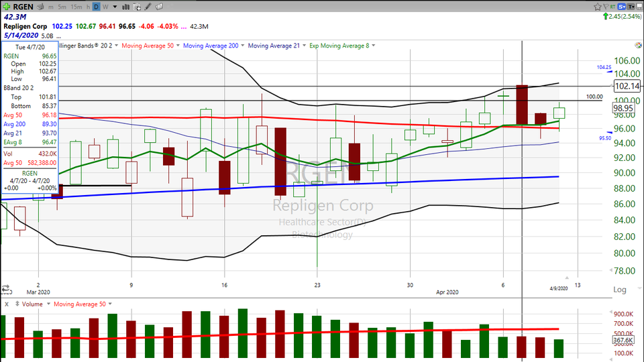Screen dimensions: 644x362
Task: Click the notes pages icon
Action: tap(159, 7)
